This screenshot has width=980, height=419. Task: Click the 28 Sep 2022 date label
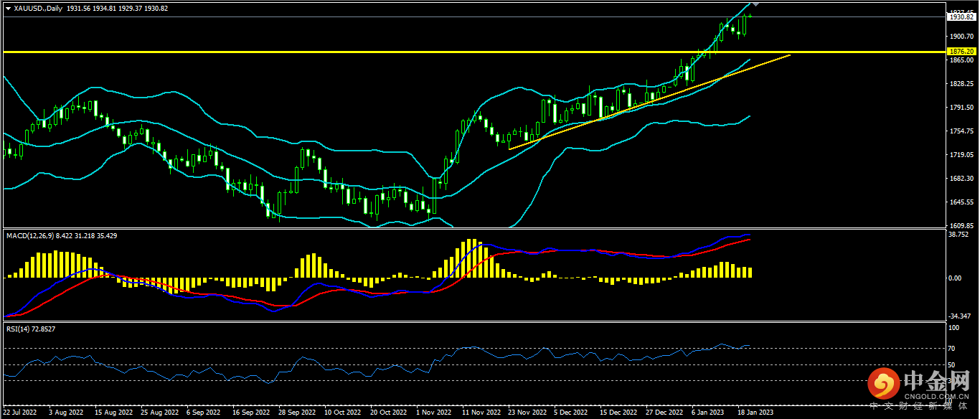(296, 413)
